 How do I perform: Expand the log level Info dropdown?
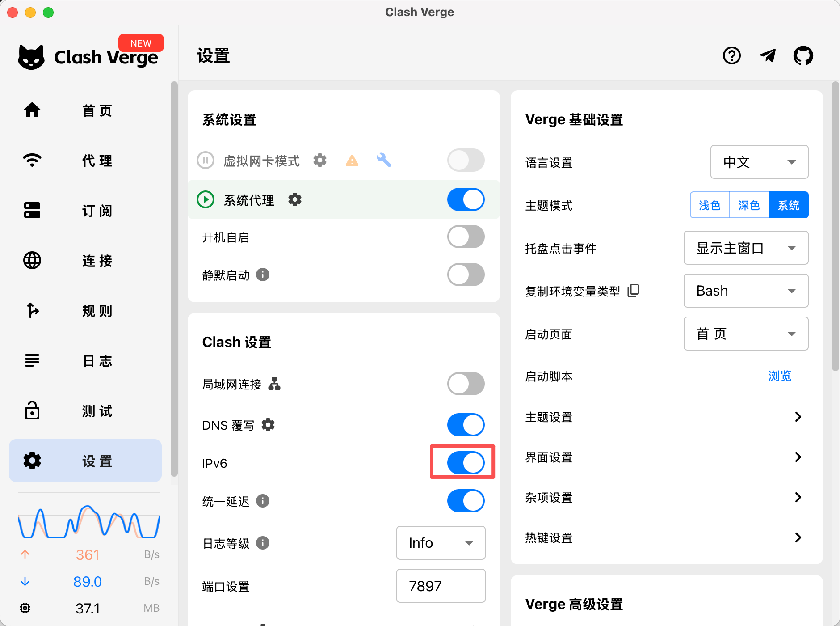point(441,543)
